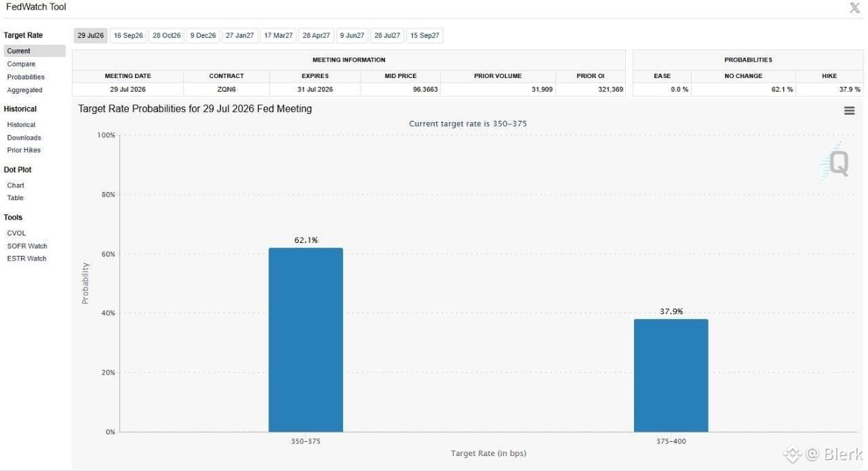Viewport: 868px width, 471px height.
Task: Click the 29 Jul 2026 meeting date cell
Action: 127,89
